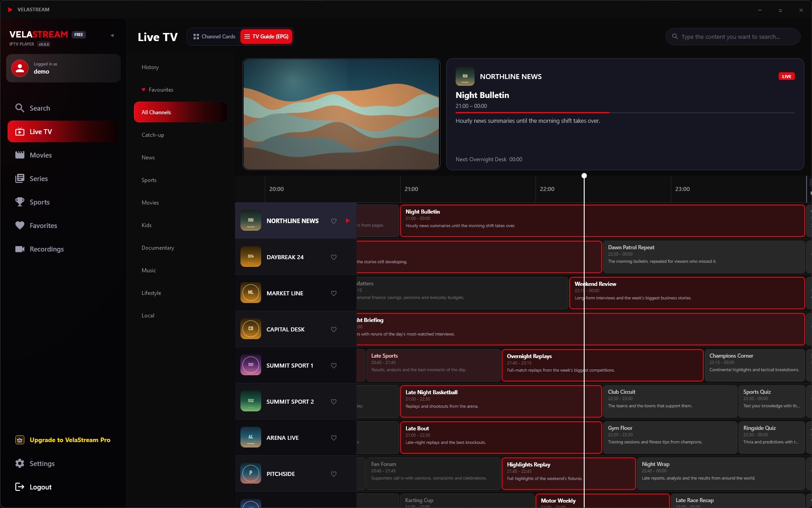Screen dimensions: 812x508
Task: Open Favorites with the heart icon
Action: pyautogui.click(x=63, y=225)
